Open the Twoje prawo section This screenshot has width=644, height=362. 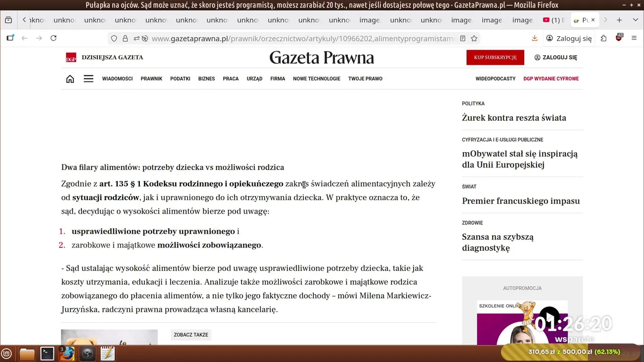[x=365, y=79]
